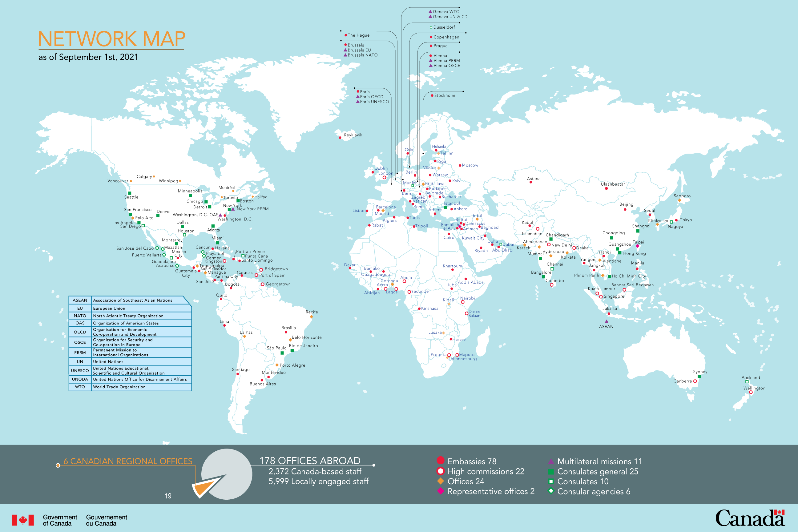Click the High commissions ring icon in legend
Image resolution: width=798 pixels, height=532 pixels.
point(440,471)
